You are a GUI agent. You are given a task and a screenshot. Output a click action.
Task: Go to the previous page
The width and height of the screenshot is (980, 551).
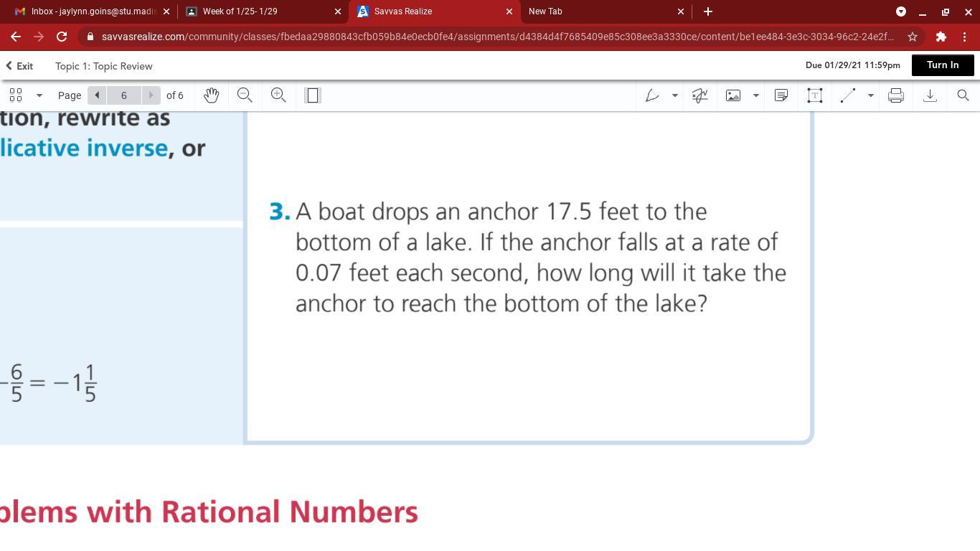(x=97, y=95)
